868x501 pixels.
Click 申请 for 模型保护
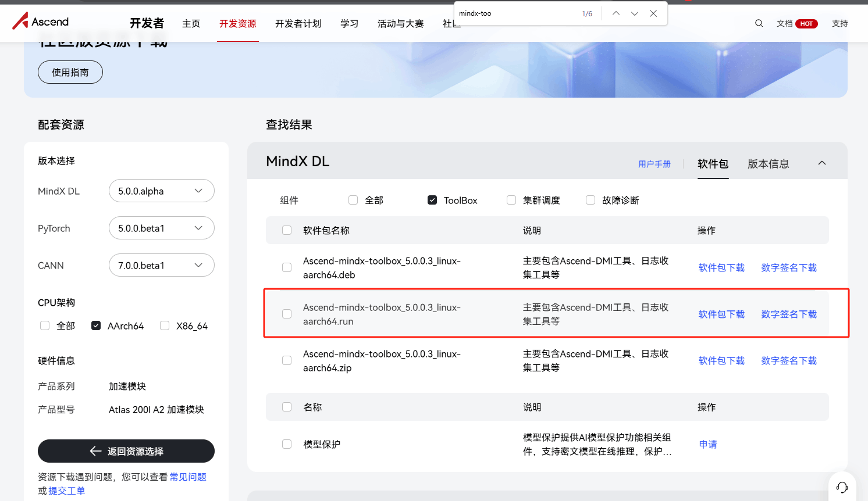coord(708,444)
